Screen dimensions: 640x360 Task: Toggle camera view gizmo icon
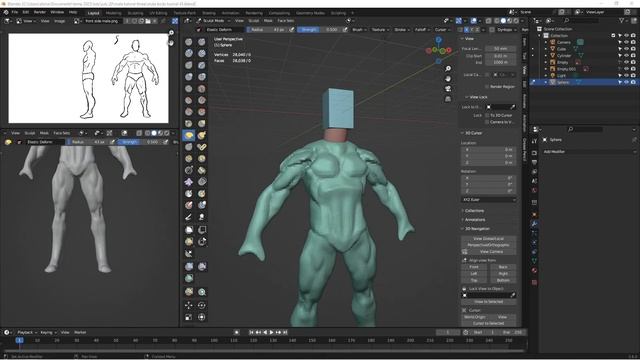click(x=448, y=89)
